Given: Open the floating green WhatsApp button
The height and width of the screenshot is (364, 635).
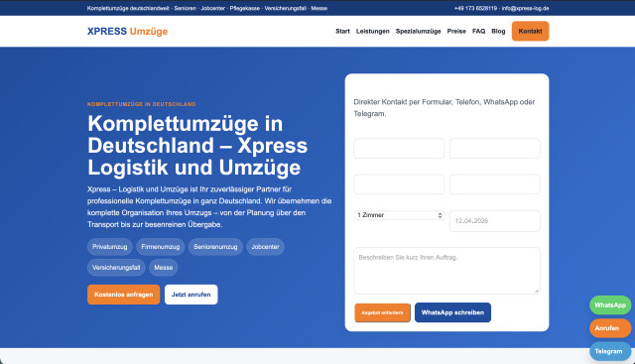Looking at the screenshot, I should click(610, 304).
